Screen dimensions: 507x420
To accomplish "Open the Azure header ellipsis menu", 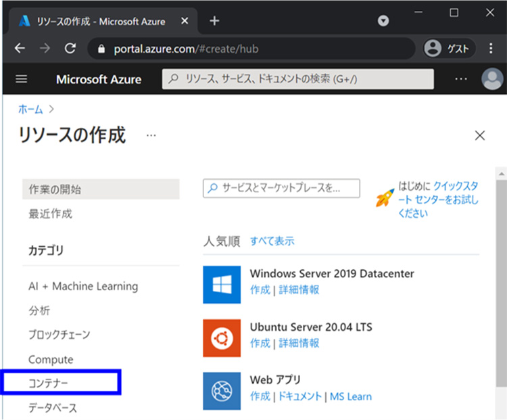I will pos(461,79).
